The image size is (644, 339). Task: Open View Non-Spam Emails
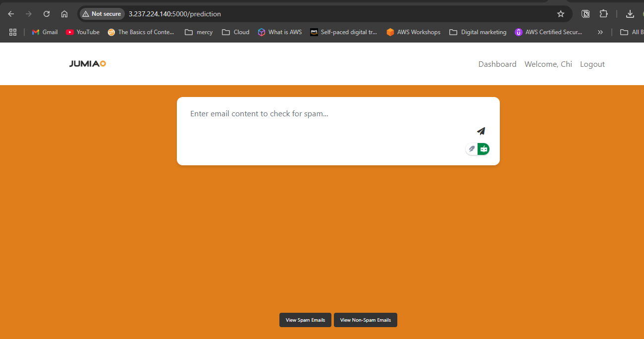(x=366, y=320)
